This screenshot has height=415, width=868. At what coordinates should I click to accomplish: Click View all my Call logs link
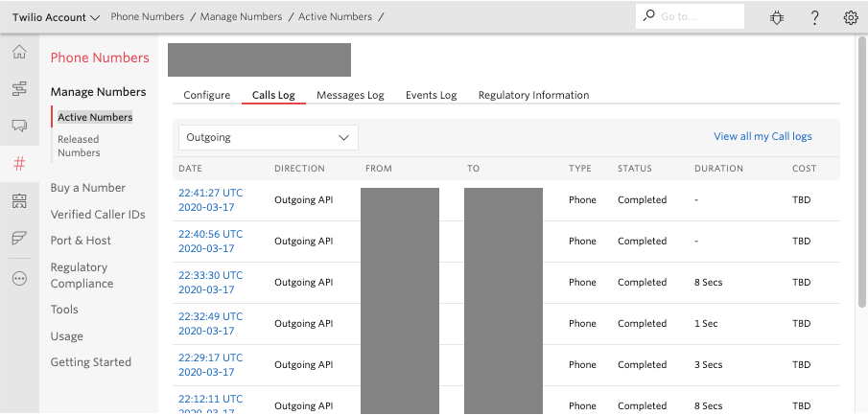[762, 136]
